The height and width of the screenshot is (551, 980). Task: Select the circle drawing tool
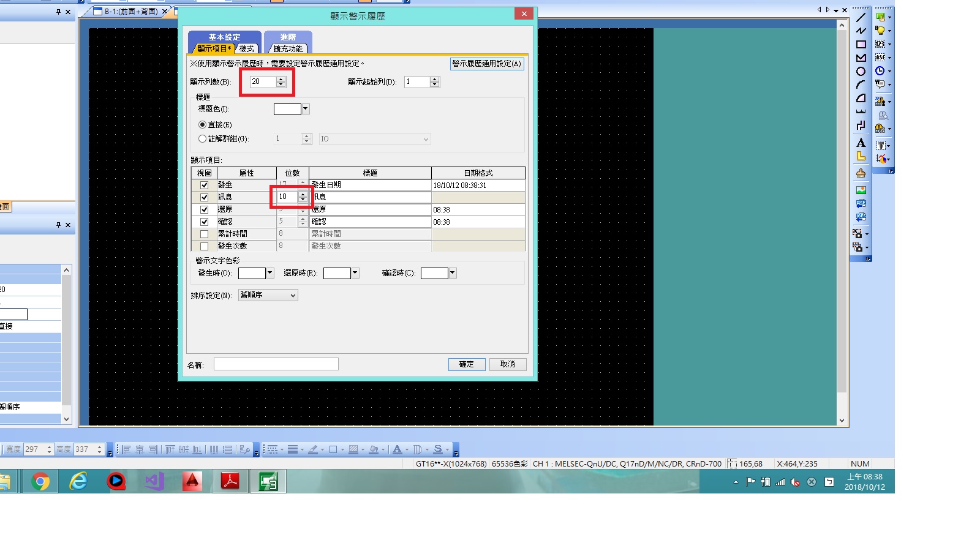tap(861, 71)
